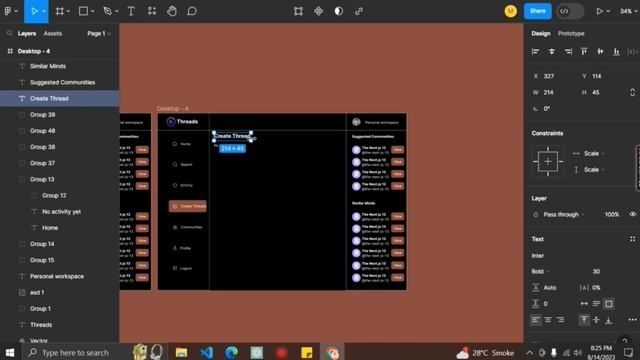Select the Desktop - 4 frame layer

(x=60, y=51)
